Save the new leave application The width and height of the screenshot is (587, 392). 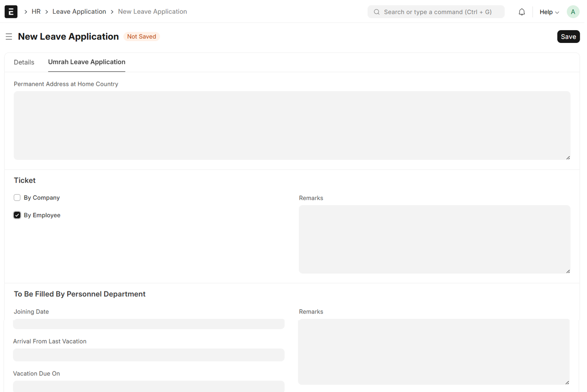pos(568,37)
